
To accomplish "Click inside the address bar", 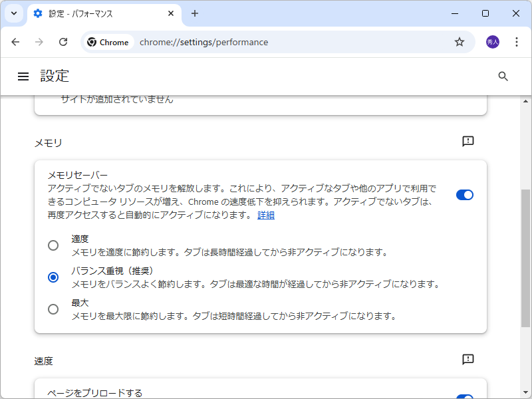I will tap(266, 41).
